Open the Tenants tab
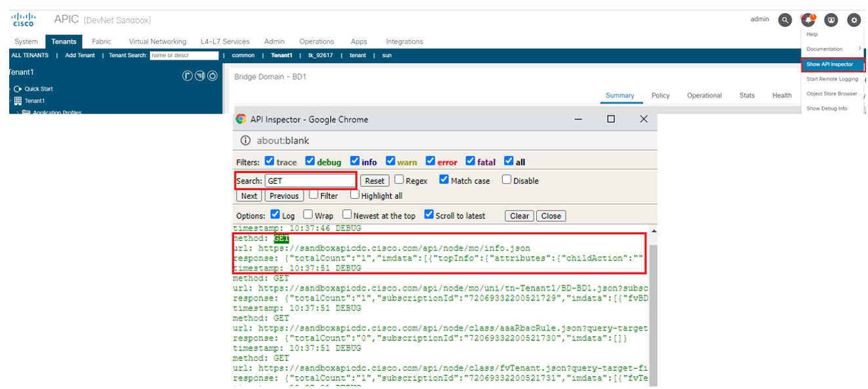Image resolution: width=868 pixels, height=389 pixels. pyautogui.click(x=64, y=41)
